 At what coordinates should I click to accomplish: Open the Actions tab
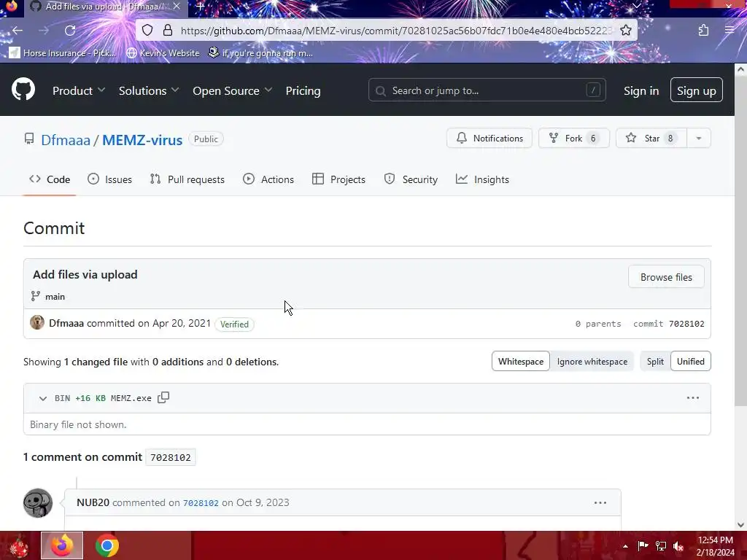(x=268, y=179)
